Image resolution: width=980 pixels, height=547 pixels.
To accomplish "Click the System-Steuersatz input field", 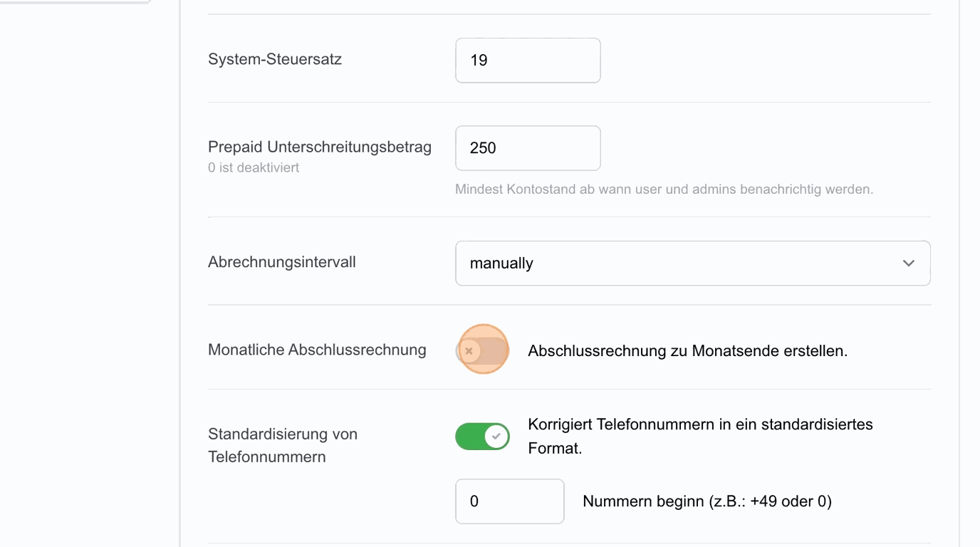I will pos(528,61).
